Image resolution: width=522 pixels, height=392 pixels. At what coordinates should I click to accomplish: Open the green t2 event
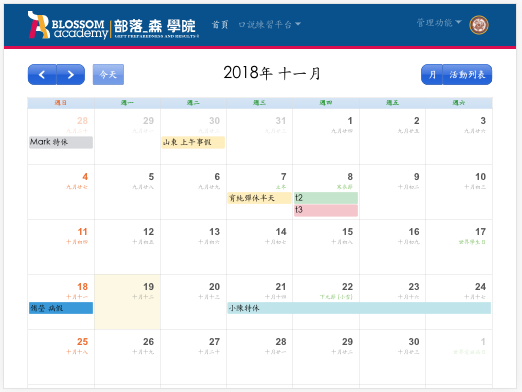[x=326, y=198]
